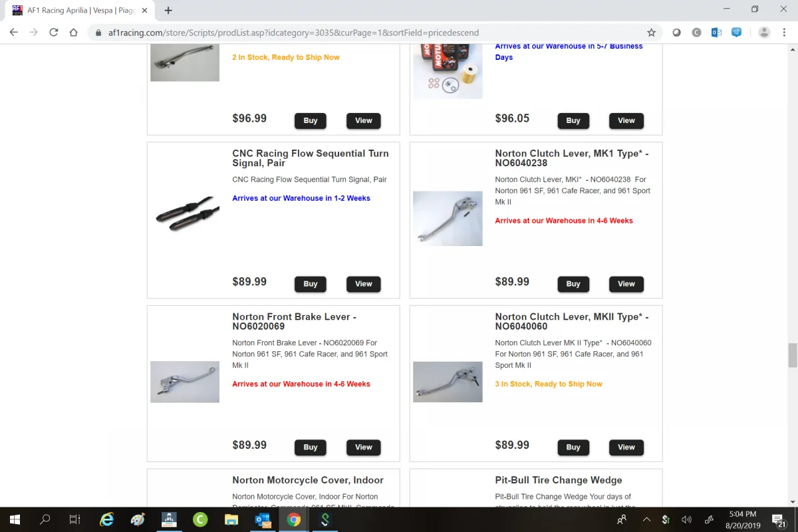Open the Outlook extension icon in Chrome toolbar
Image resolution: width=798 pixels, height=532 pixels.
coord(716,33)
